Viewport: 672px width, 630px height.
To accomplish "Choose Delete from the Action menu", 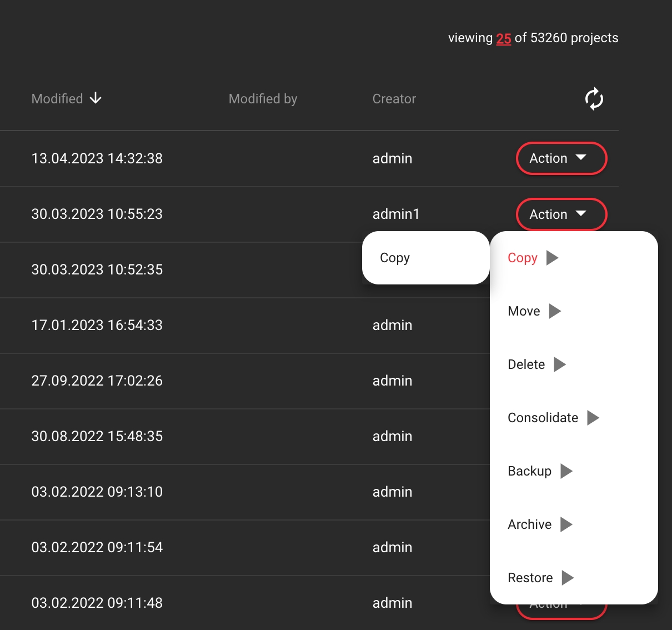I will click(526, 364).
